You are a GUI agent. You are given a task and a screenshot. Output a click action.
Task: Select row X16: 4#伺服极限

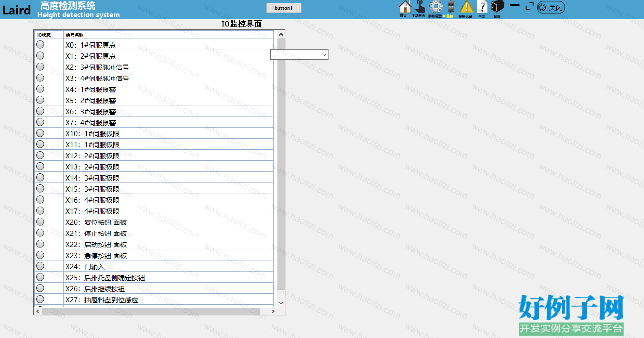point(154,200)
